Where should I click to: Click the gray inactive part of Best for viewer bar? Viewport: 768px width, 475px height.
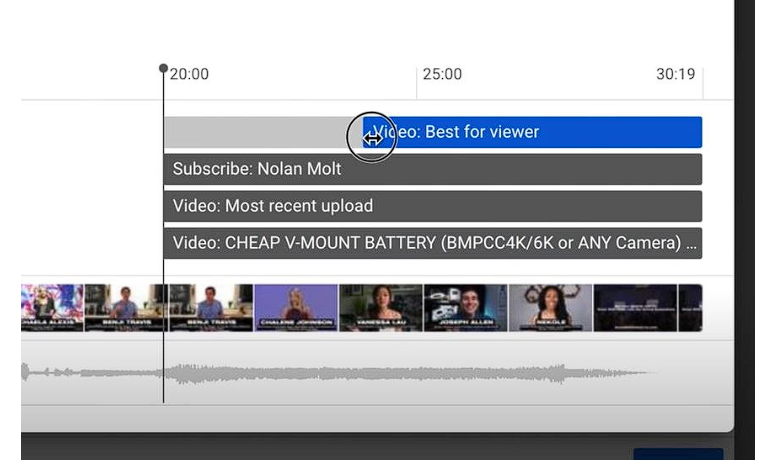click(263, 132)
